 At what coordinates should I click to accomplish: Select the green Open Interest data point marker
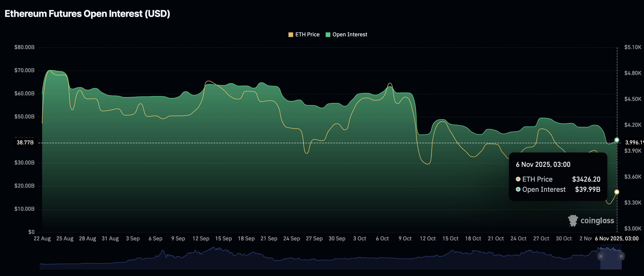[x=617, y=140]
